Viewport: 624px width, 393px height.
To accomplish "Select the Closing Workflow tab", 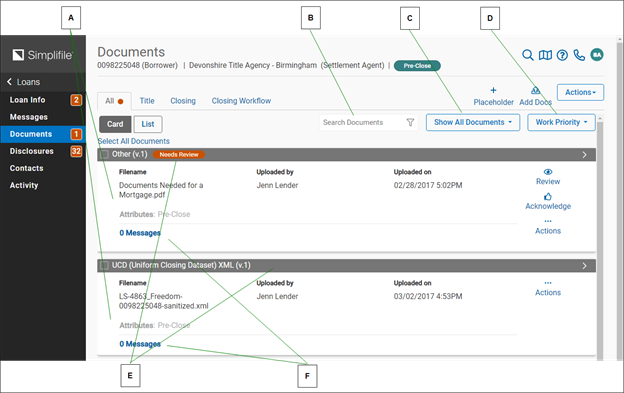I will (x=241, y=101).
